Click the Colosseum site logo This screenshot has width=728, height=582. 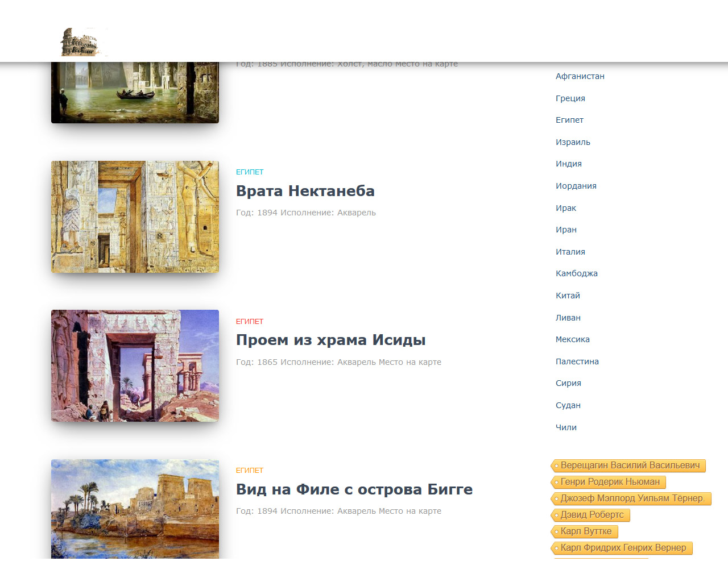tap(84, 42)
